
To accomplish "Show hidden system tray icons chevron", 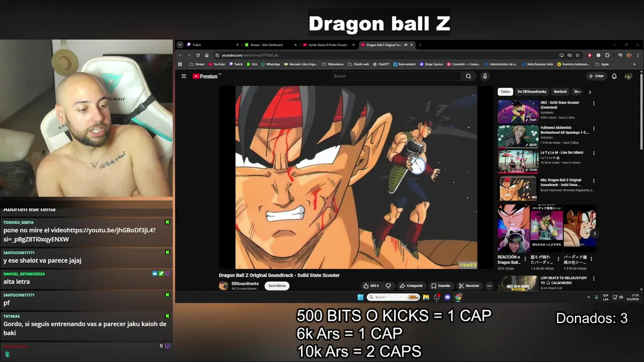I will pos(589,297).
